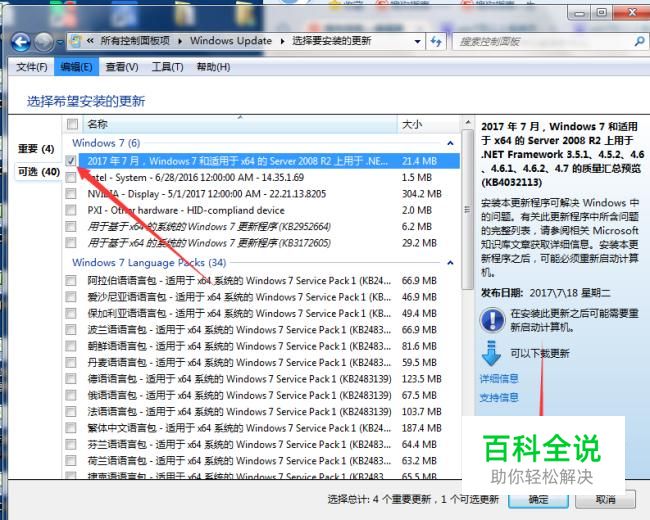Expand the arrow after Windows Update breadcrumb
Screen dimensions: 650x520
(x=282, y=41)
